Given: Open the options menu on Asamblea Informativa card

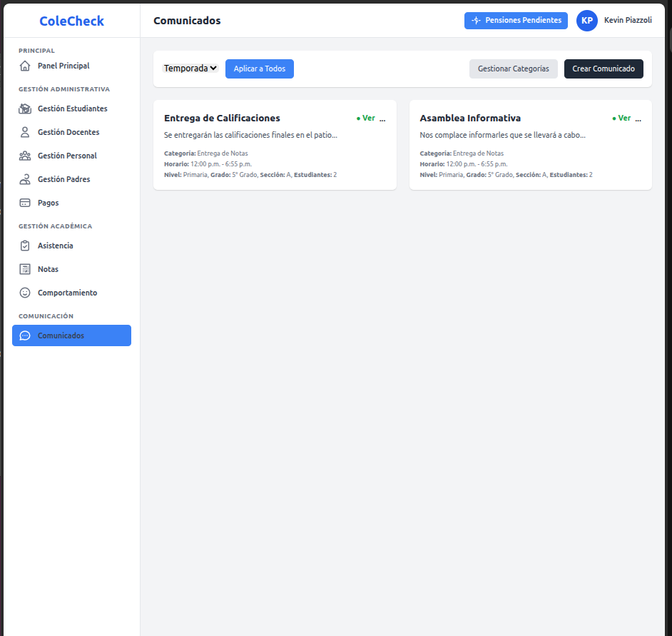Looking at the screenshot, I should click(638, 119).
